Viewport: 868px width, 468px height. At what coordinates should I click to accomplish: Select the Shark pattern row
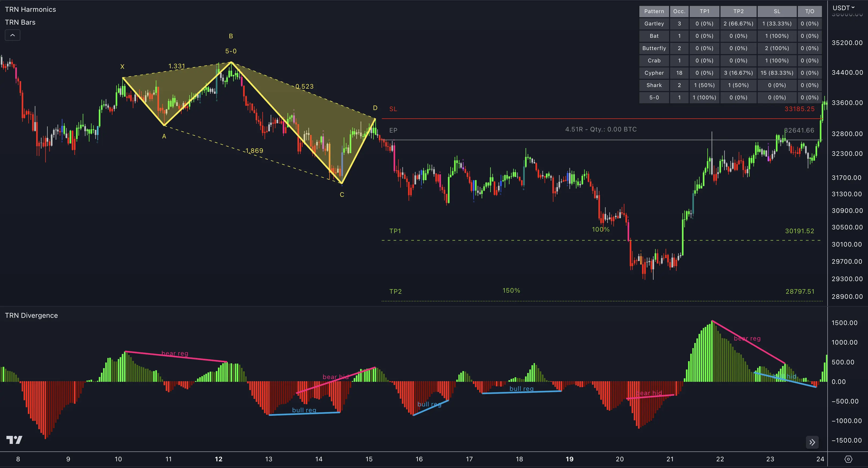pos(654,85)
